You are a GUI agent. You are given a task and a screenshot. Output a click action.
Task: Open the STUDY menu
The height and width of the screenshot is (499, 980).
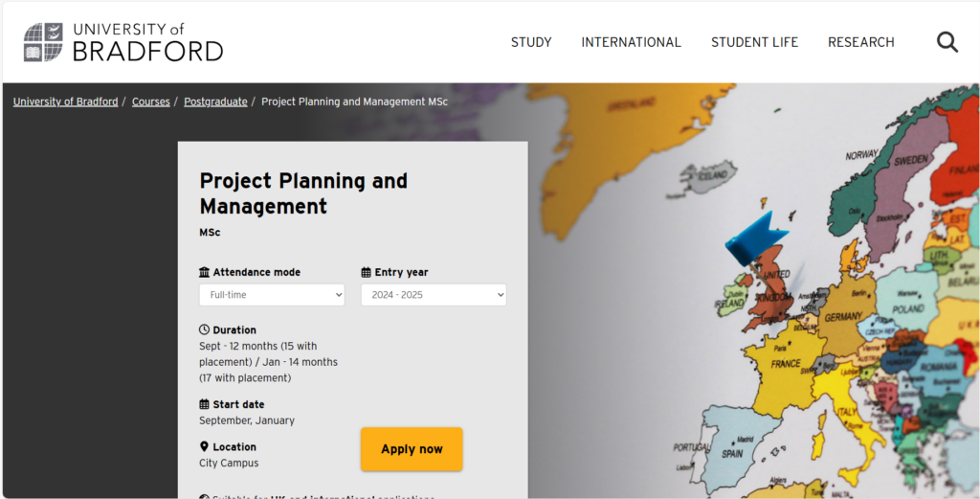point(531,42)
